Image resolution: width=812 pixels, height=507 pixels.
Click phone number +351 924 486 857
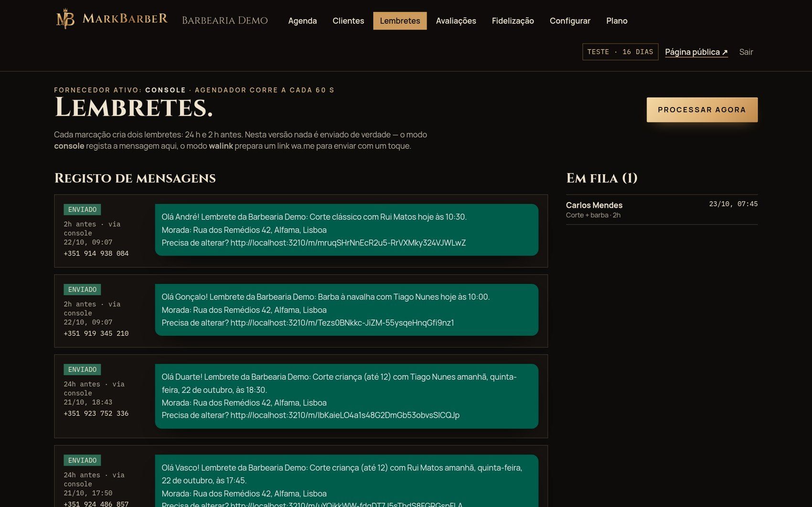[96, 504]
